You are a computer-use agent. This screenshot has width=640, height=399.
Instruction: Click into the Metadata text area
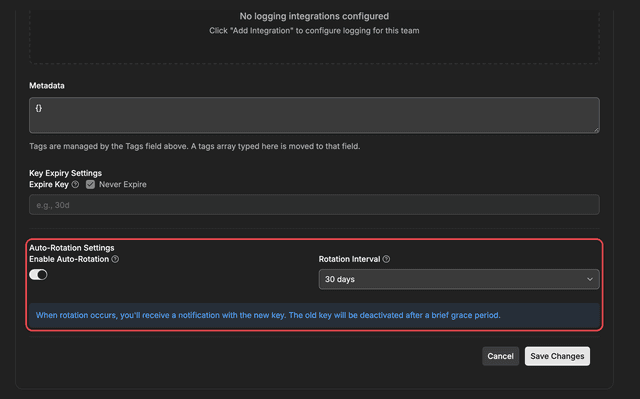[x=314, y=115]
